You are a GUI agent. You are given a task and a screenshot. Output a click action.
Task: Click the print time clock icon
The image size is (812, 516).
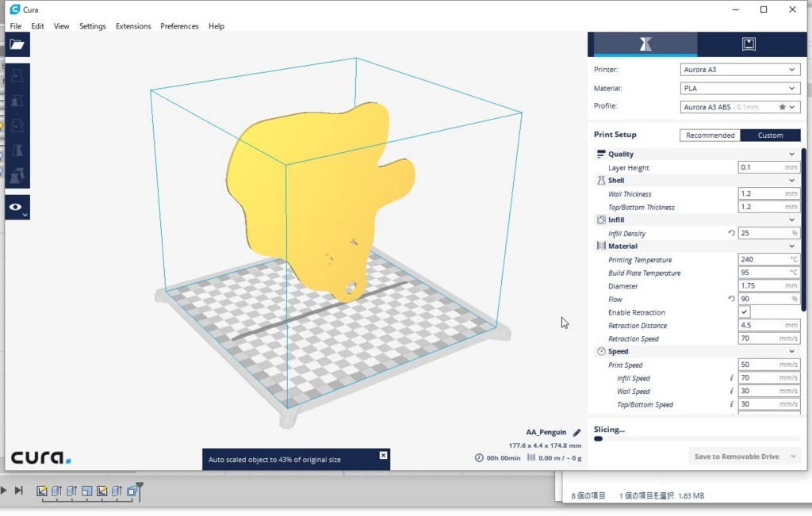(x=479, y=458)
